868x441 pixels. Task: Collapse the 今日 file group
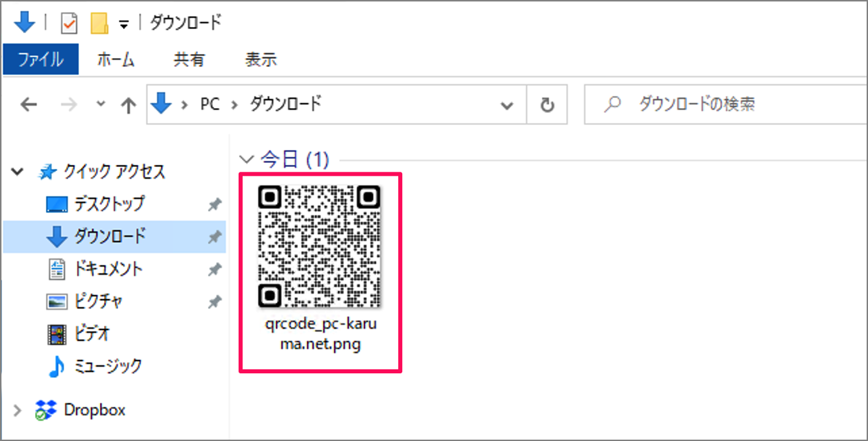(x=245, y=160)
